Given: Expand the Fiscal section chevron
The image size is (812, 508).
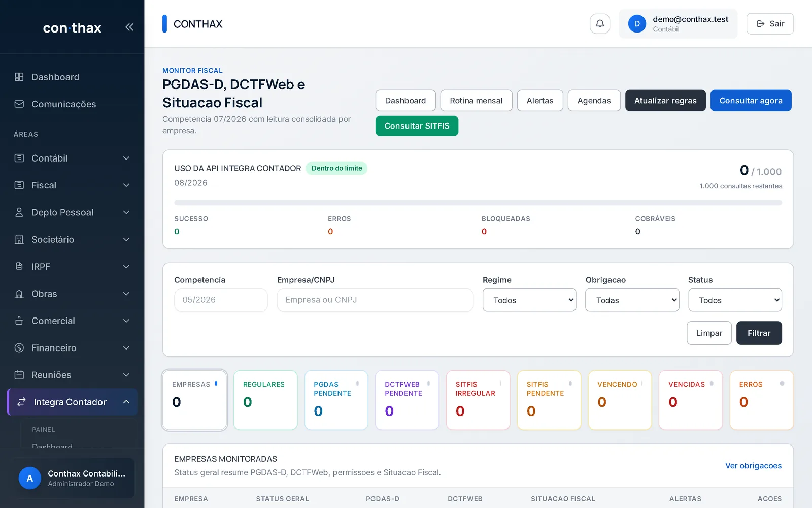Looking at the screenshot, I should [126, 185].
